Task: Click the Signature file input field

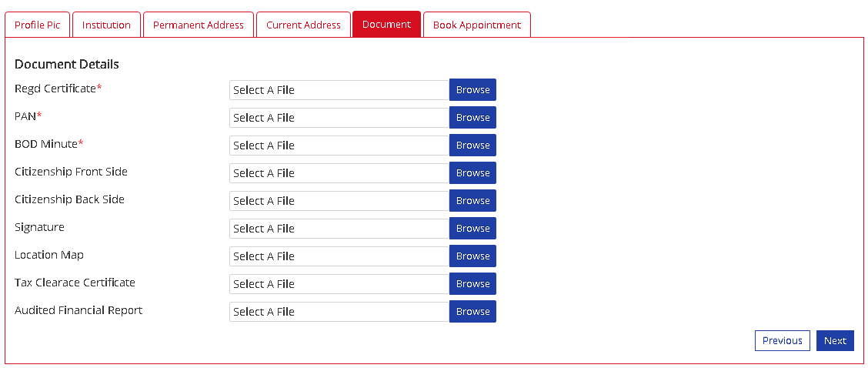Action: point(339,229)
